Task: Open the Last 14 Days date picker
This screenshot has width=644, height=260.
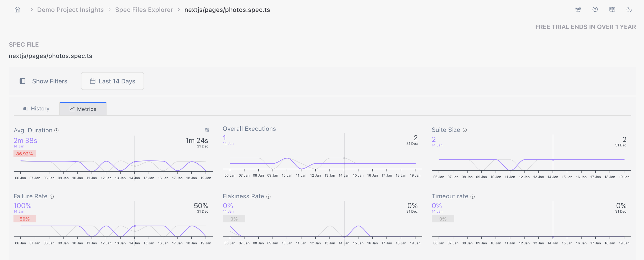Action: coord(112,81)
